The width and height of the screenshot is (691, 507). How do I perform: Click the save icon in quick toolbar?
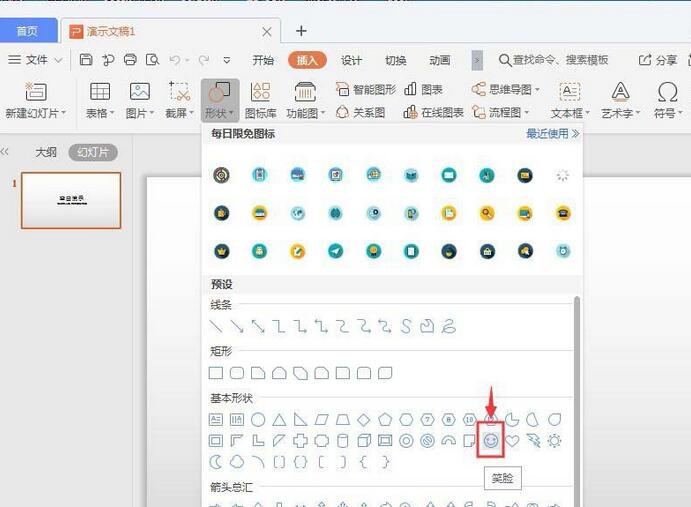coord(86,60)
